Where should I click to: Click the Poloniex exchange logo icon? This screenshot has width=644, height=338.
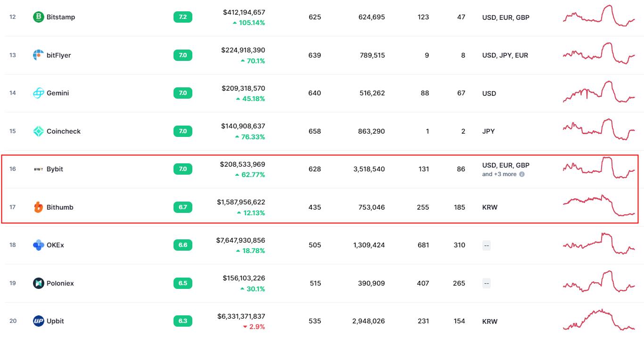pos(38,283)
